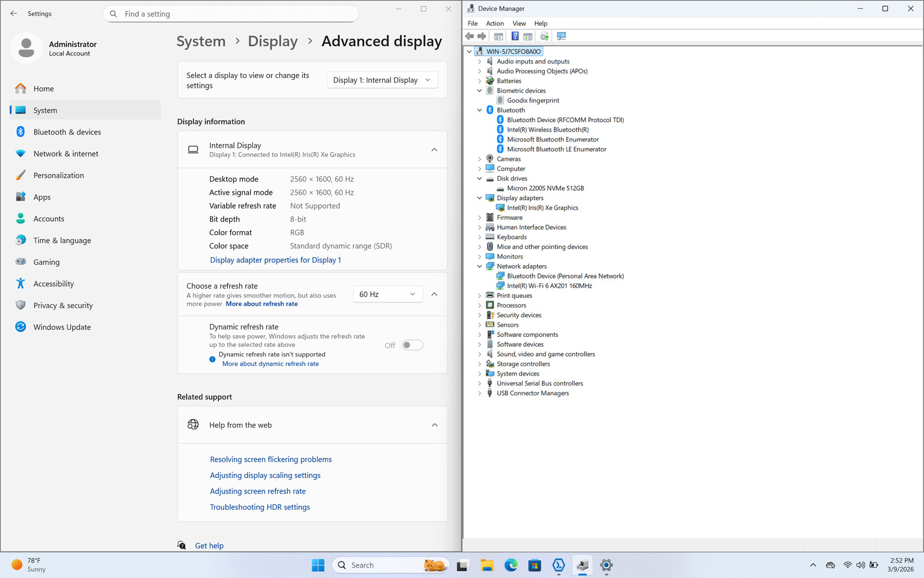Open Network & internet settings page
Screen dimensions: 924x578
pyautogui.click(x=85, y=154)
